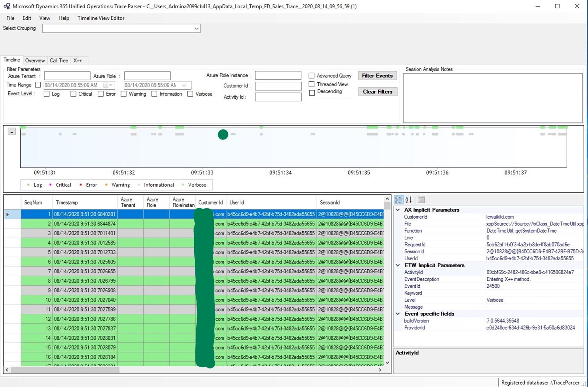Click the large green event marker on timeline
Image resolution: width=588 pixels, height=387 pixels.
tap(223, 134)
